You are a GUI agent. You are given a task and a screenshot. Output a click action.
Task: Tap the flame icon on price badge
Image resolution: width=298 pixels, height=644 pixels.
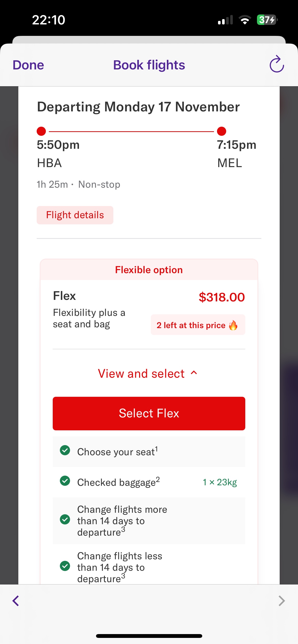(x=233, y=325)
